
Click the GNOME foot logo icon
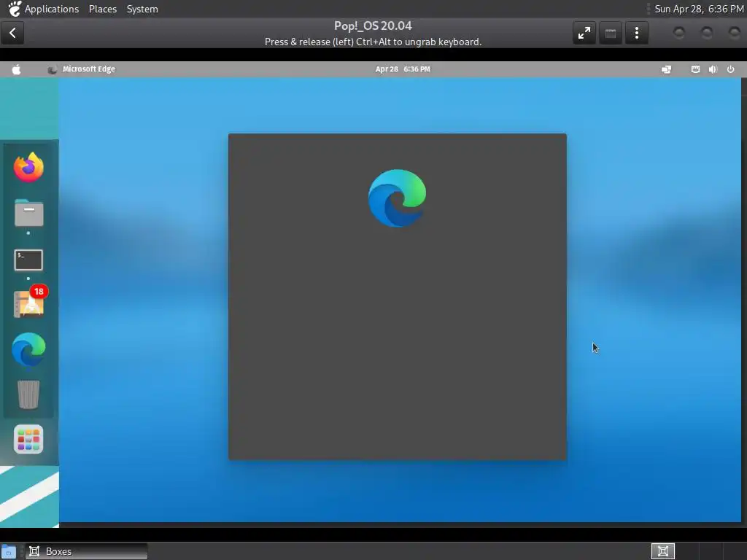[x=15, y=9]
